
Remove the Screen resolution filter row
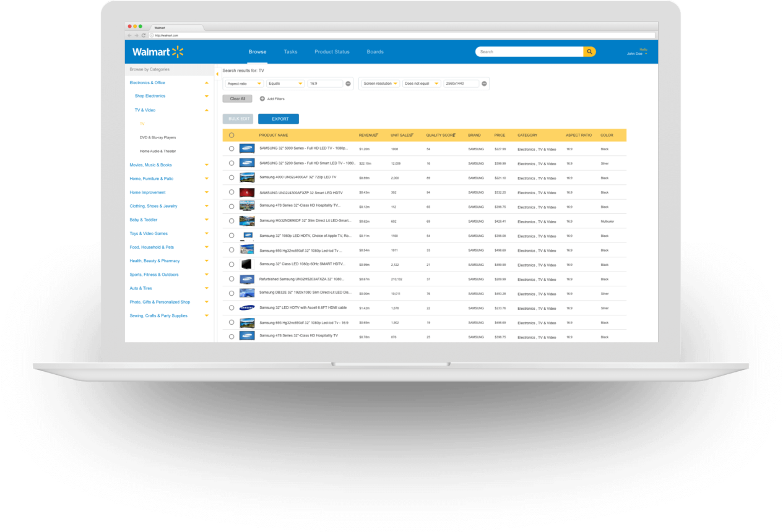coord(484,84)
